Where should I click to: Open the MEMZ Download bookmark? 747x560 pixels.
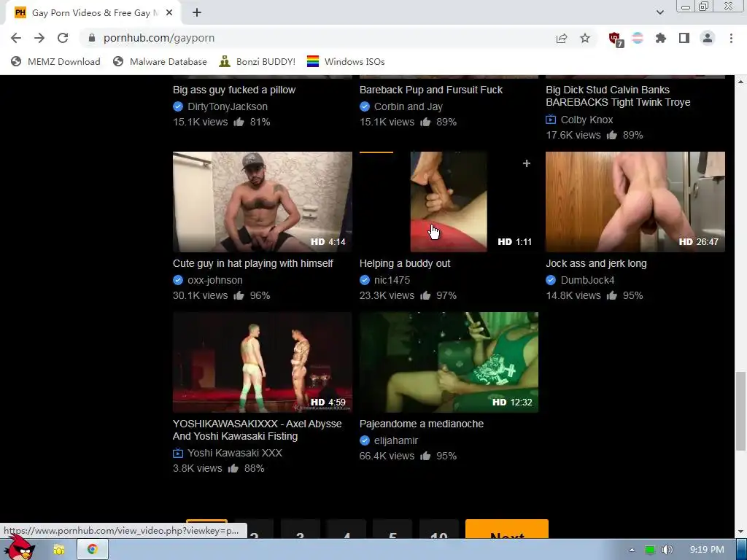[55, 61]
